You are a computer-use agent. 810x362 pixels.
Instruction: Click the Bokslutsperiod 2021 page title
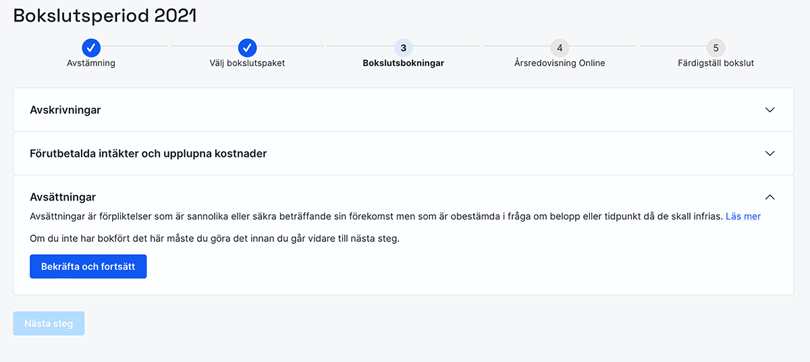tap(105, 15)
